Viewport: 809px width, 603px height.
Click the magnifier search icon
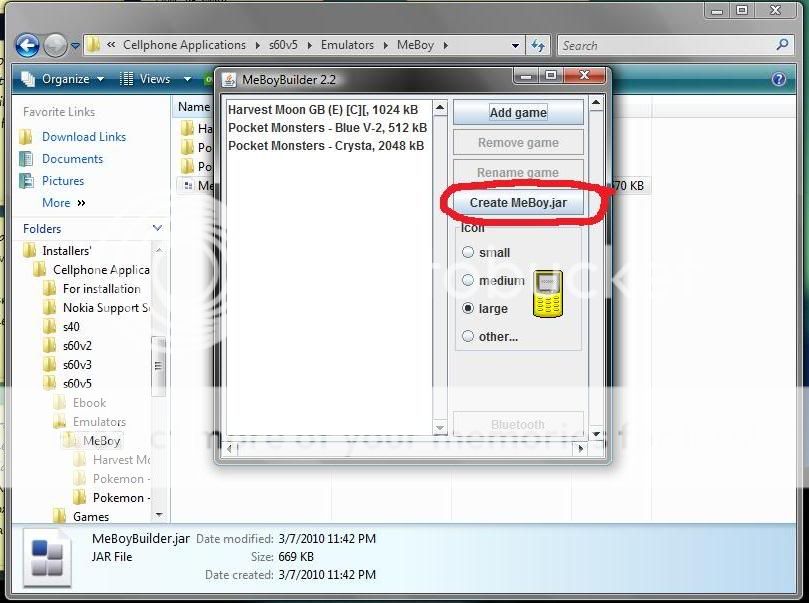(782, 45)
